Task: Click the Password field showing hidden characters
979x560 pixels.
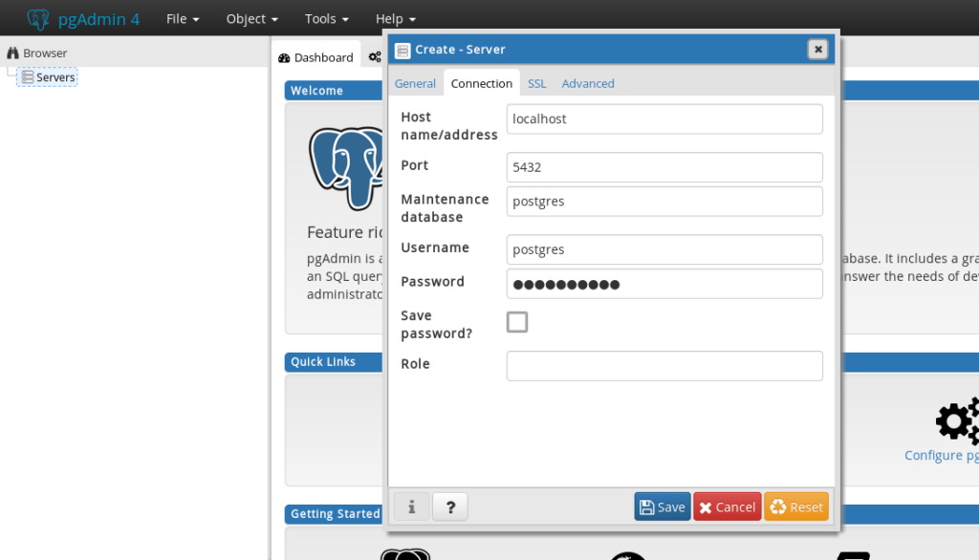Action: [664, 284]
